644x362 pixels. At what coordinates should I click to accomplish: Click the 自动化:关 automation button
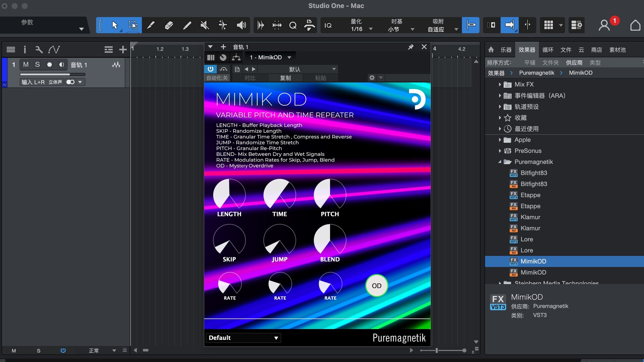217,78
